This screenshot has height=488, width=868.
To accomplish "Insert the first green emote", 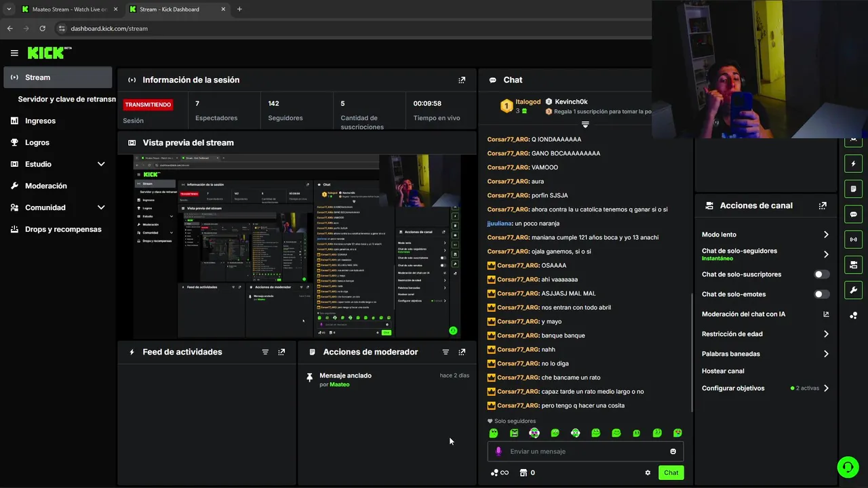I will (x=494, y=433).
